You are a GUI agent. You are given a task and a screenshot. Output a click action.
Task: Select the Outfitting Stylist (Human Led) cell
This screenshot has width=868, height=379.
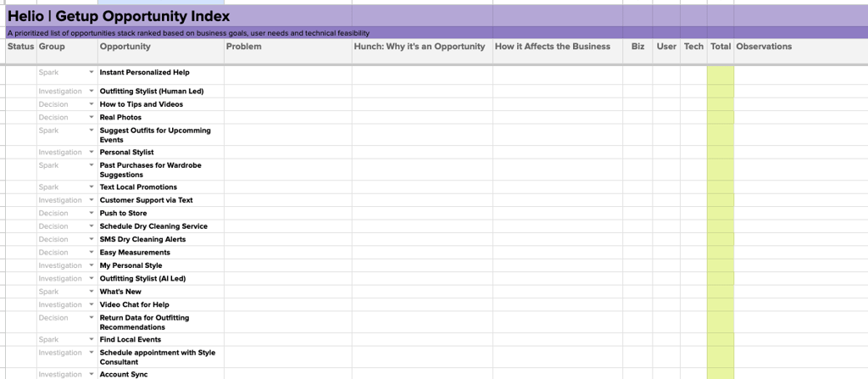tap(161, 92)
